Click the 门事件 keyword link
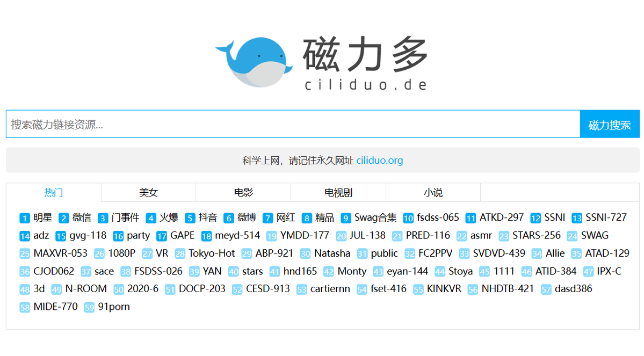 pyautogui.click(x=125, y=217)
